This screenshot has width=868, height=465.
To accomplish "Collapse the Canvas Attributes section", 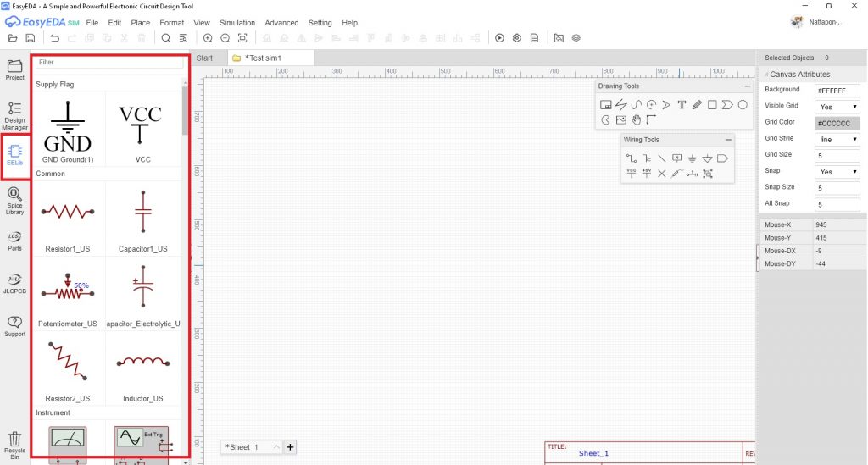I will 766,74.
